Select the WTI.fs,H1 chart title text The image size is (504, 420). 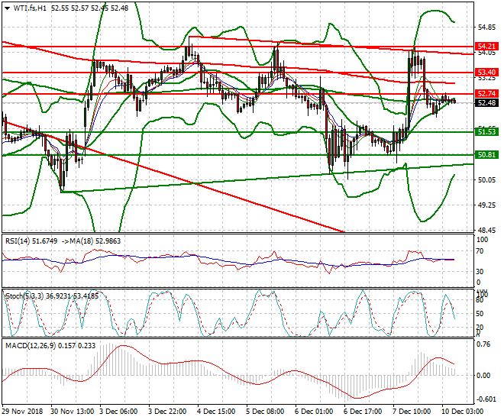pos(29,8)
